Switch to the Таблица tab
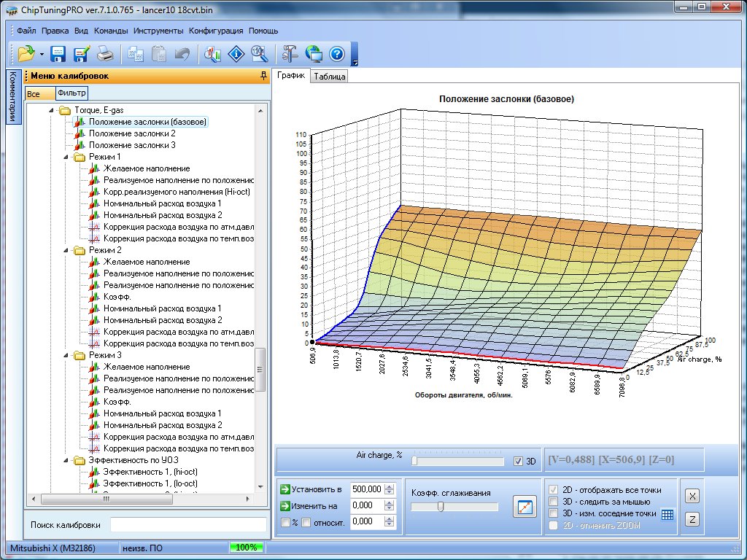 330,76
